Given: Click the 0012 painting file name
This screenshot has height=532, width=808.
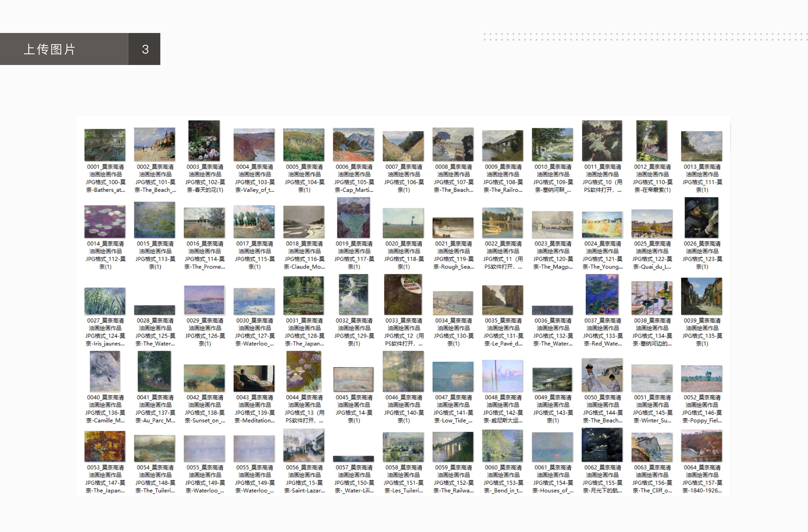Looking at the screenshot, I should point(652,178).
